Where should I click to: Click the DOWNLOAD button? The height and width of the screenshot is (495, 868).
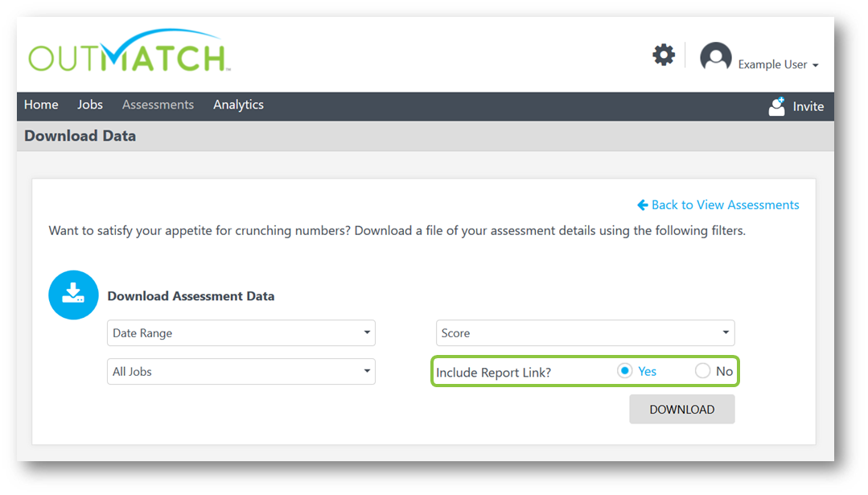(681, 409)
